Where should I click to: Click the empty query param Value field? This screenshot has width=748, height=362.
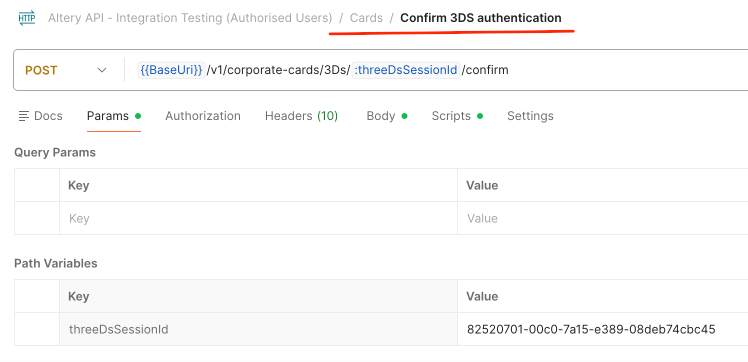[603, 218]
